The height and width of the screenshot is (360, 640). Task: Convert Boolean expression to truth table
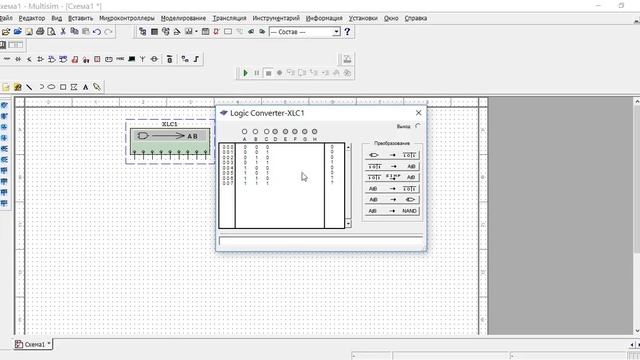coord(391,189)
